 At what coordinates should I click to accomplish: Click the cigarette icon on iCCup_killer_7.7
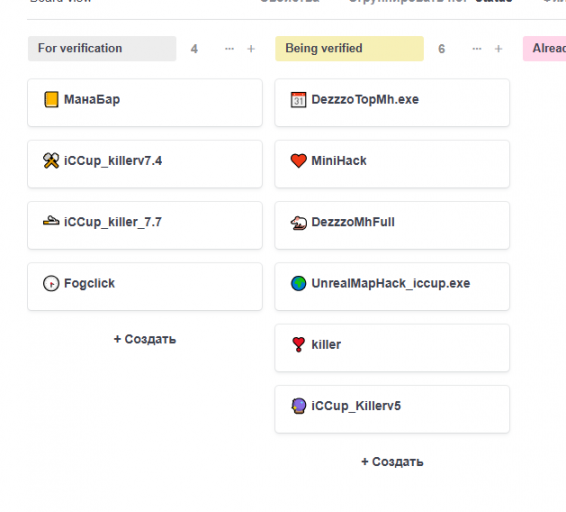pyautogui.click(x=51, y=221)
